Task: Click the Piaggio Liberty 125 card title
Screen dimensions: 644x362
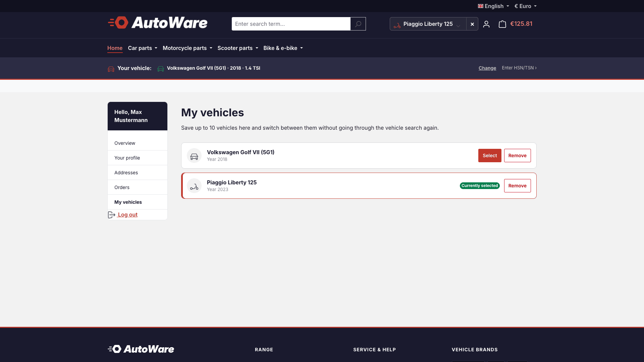Action: [x=232, y=182]
